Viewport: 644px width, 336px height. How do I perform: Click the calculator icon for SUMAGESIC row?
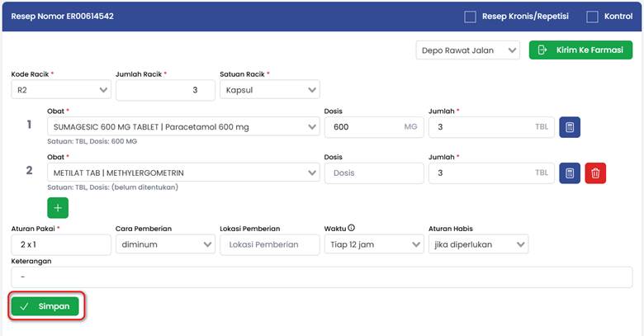pyautogui.click(x=570, y=127)
